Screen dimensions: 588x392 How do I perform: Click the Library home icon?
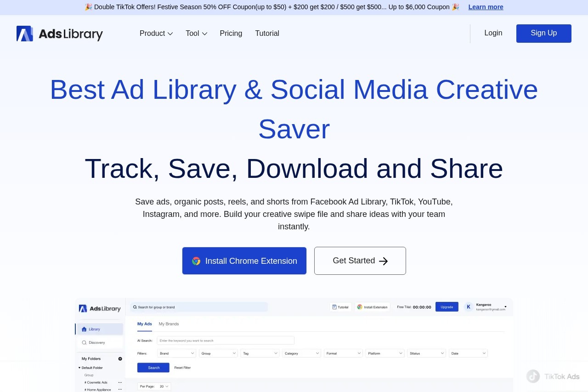(84, 329)
